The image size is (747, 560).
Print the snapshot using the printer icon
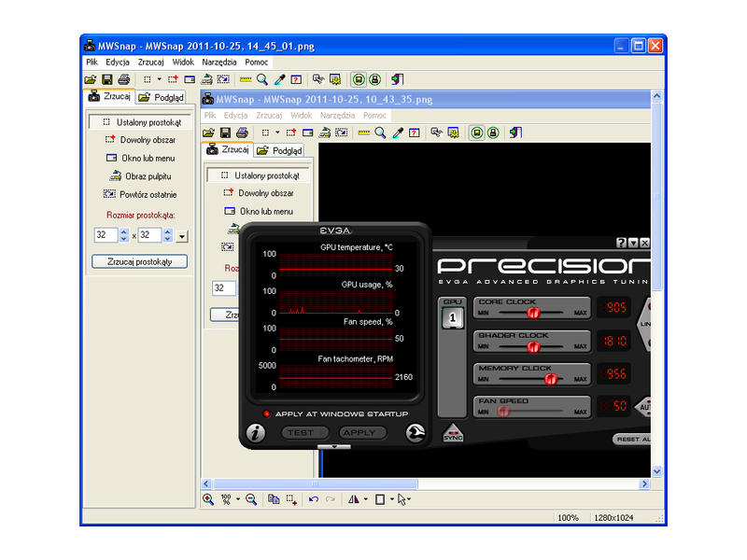[124, 79]
